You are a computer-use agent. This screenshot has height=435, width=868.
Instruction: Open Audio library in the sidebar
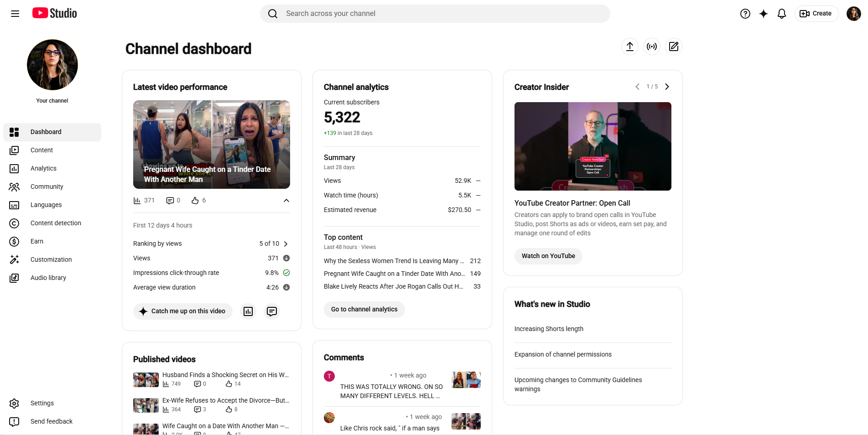click(52, 278)
